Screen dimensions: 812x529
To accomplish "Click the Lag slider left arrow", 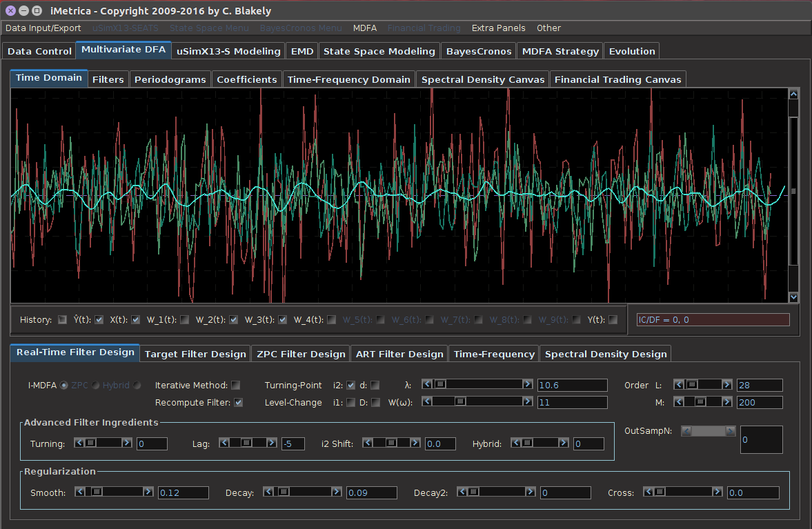I will click(224, 443).
